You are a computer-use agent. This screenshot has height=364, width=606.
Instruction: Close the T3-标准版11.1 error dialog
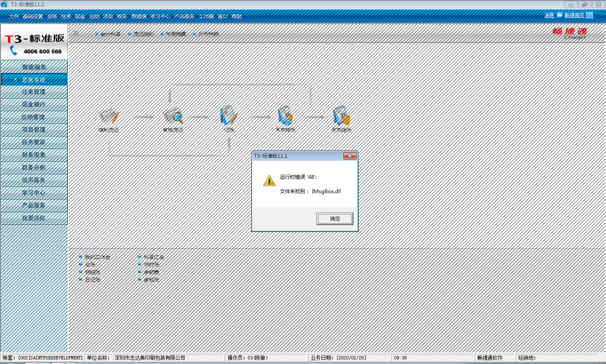pyautogui.click(x=350, y=156)
